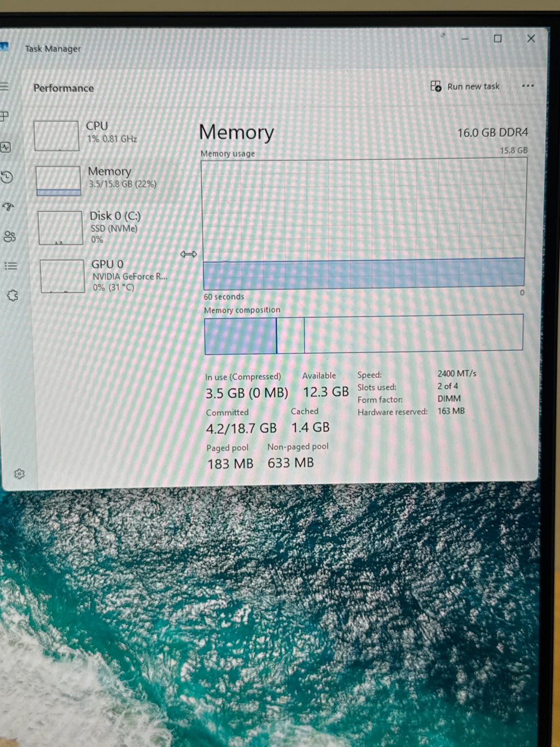Screen dimensions: 560x747
Task: Click the Memory usage graph
Action: [x=364, y=224]
